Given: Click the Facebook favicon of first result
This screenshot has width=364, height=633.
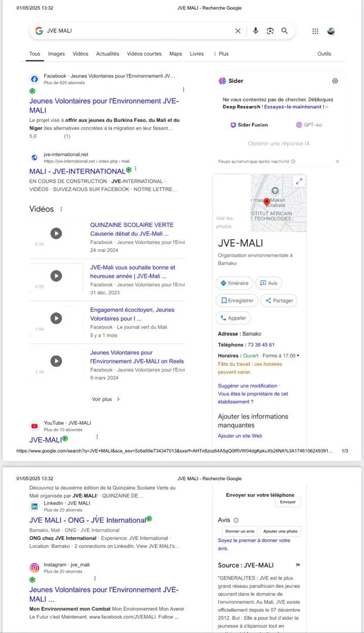Looking at the screenshot, I should click(35, 79).
